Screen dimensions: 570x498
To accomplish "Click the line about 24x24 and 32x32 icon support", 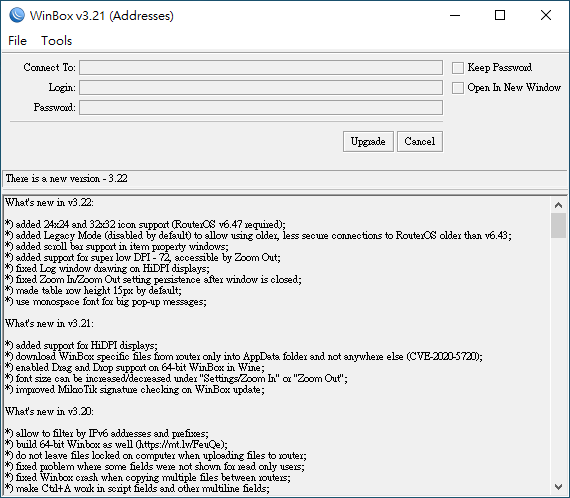I will pyautogui.click(x=145, y=224).
